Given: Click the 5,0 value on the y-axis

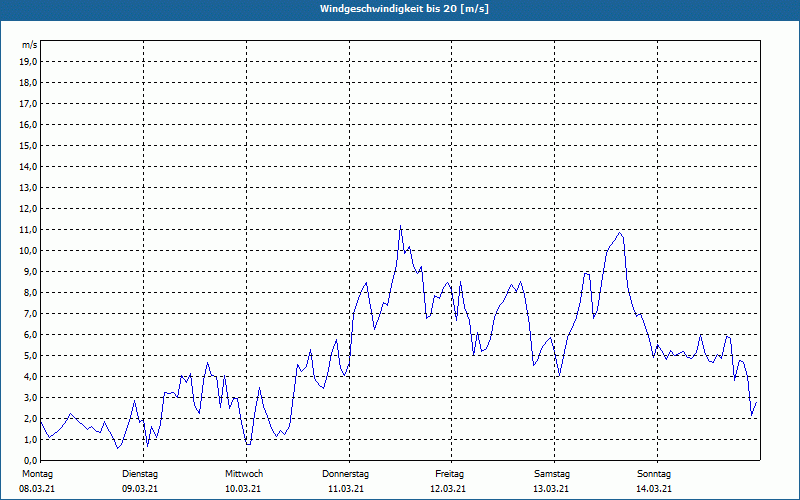Looking at the screenshot, I should [29, 355].
